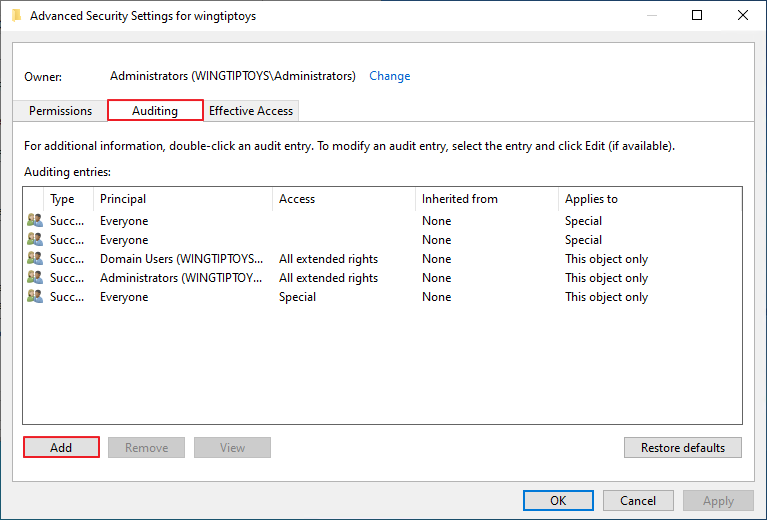This screenshot has height=520, width=767.
Task: Click the View button
Action: tap(232, 448)
